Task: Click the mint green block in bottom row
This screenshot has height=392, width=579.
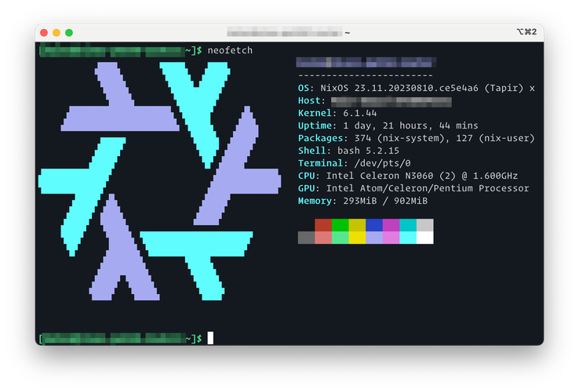Action: [340, 238]
